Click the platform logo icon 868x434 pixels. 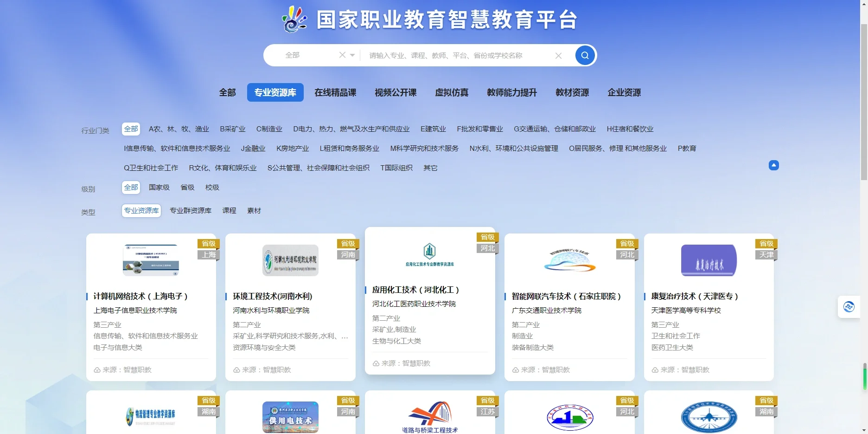click(x=294, y=19)
